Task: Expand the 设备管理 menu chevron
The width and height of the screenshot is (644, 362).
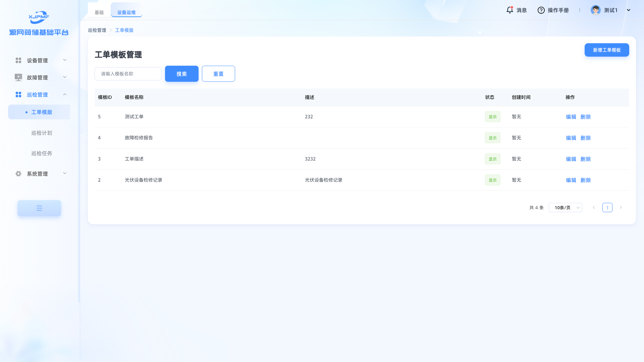Action: [65, 60]
